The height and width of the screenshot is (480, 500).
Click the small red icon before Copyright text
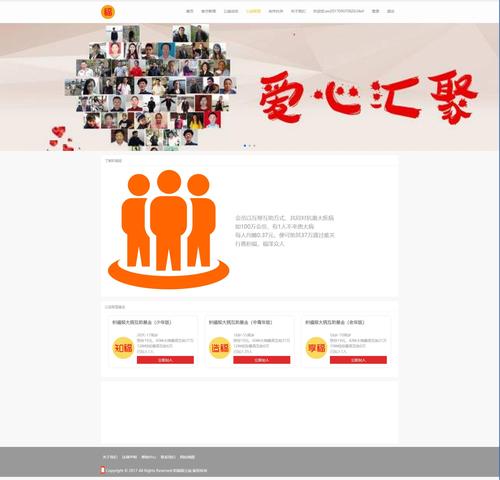point(103,470)
